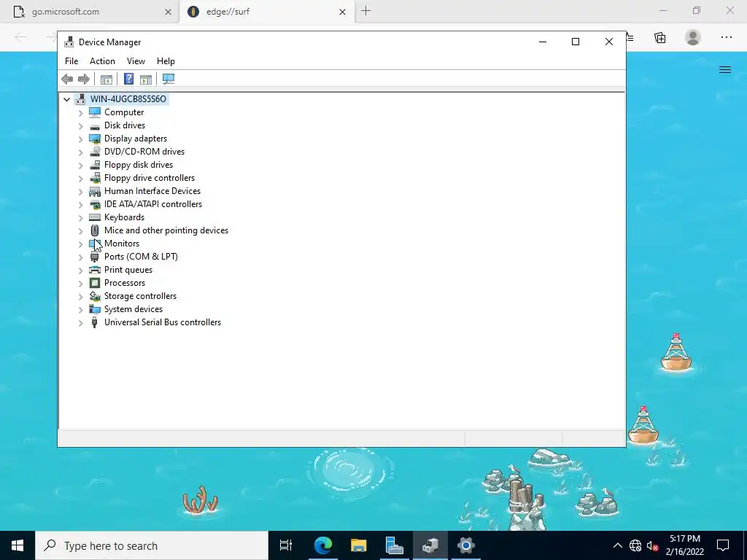Select the Floppy disk drives icon
This screenshot has width=747, height=560.
pos(95,165)
